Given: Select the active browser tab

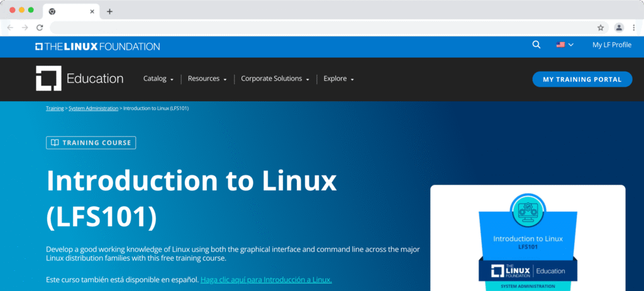Looking at the screenshot, I should (x=71, y=11).
